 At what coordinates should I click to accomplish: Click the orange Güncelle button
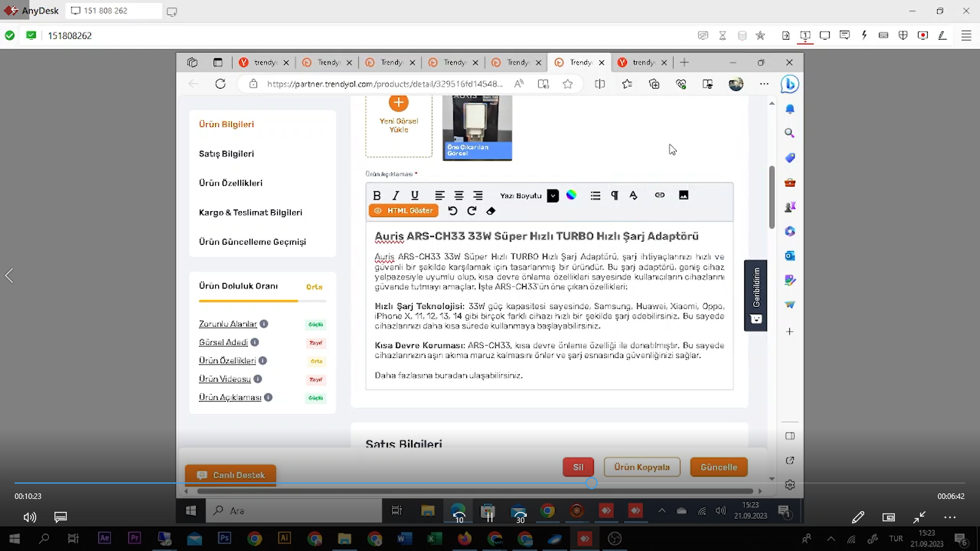click(x=719, y=467)
